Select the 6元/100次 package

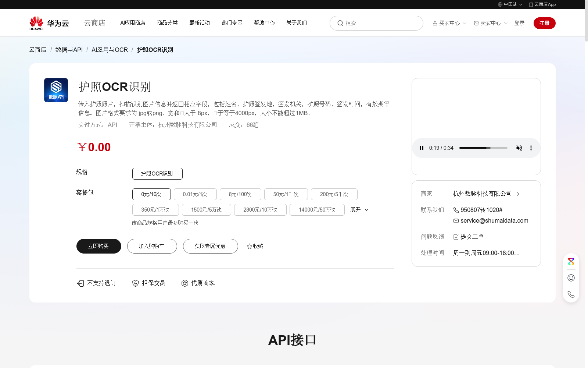click(x=240, y=194)
